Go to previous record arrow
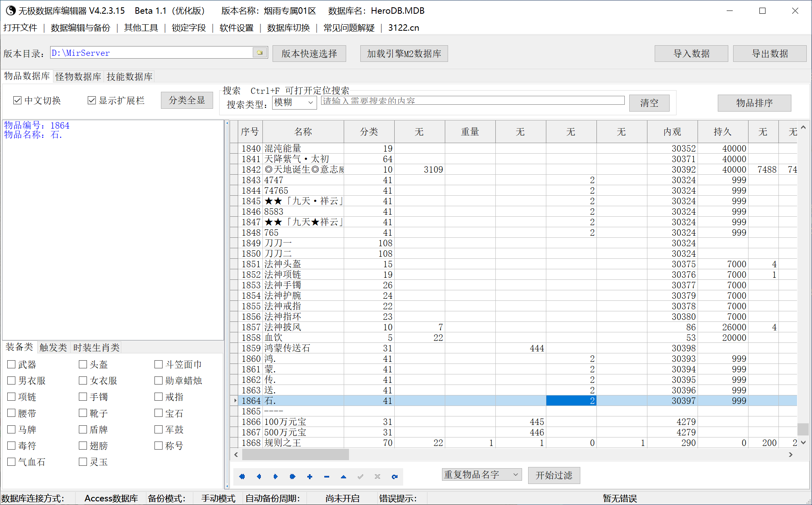This screenshot has width=812, height=505. (259, 477)
